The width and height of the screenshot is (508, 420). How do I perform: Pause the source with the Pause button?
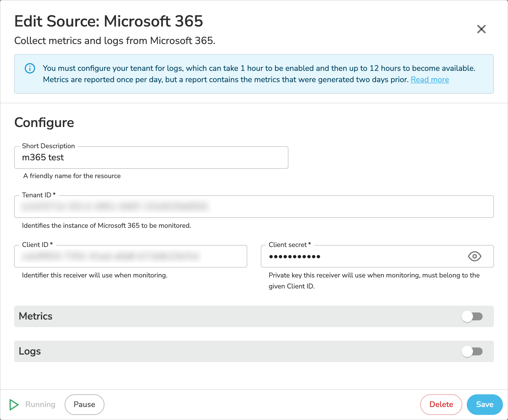click(84, 404)
